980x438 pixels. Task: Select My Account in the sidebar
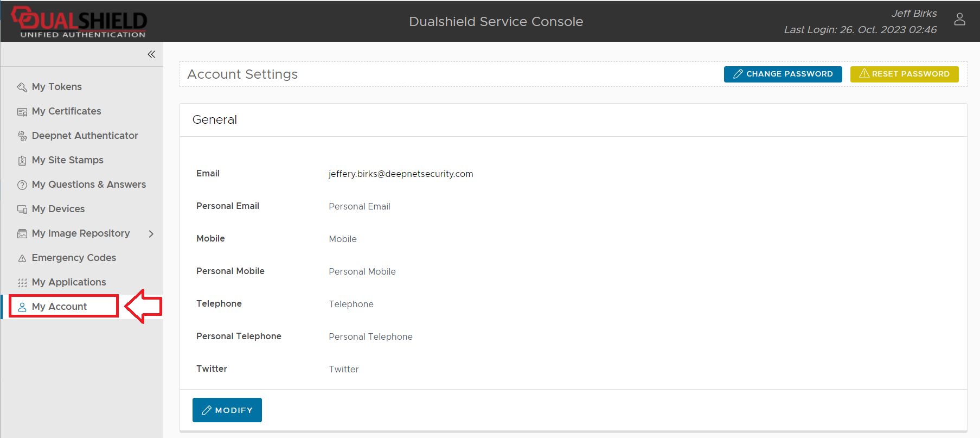pyautogui.click(x=59, y=307)
